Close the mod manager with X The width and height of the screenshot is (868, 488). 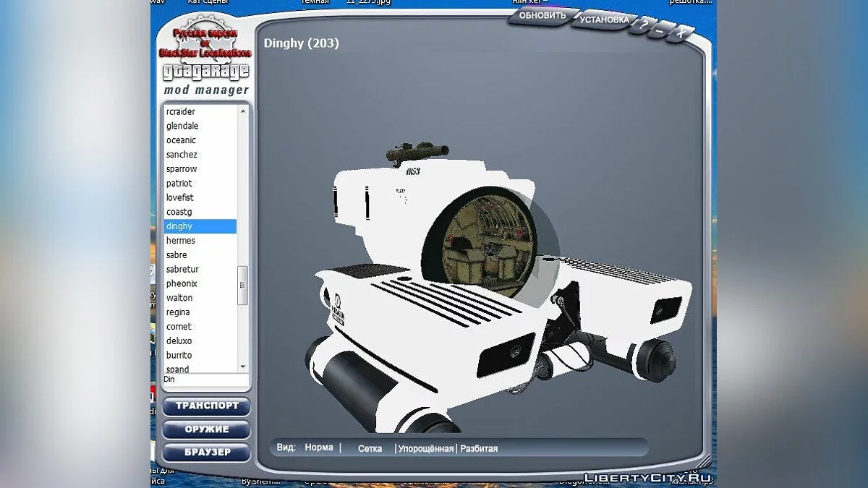(x=681, y=33)
